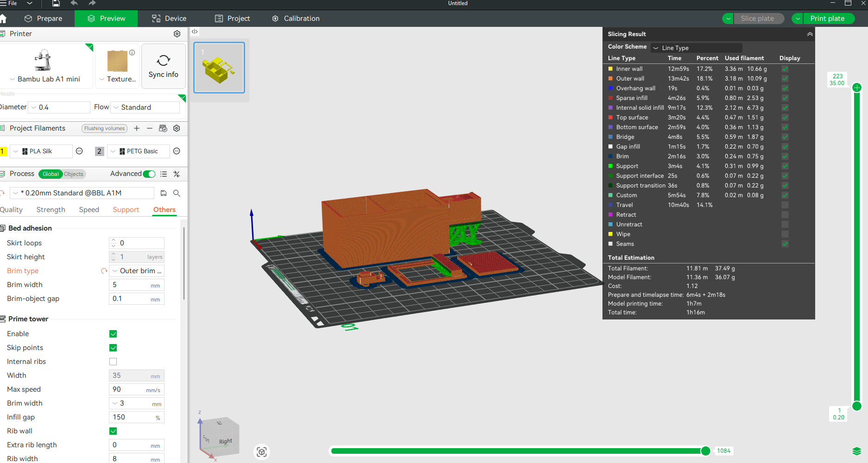Click the compare presets icon
The height and width of the screenshot is (463, 868).
coord(177,174)
